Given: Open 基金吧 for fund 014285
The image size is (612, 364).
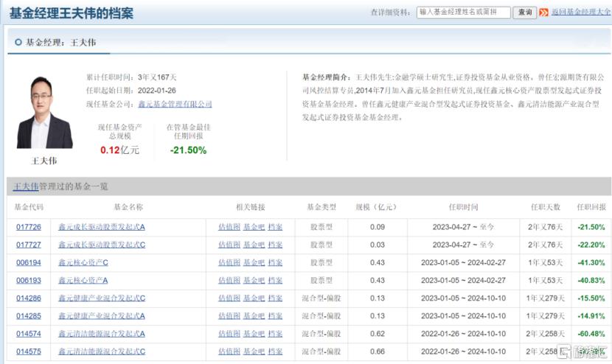Looking at the screenshot, I should (x=254, y=316).
